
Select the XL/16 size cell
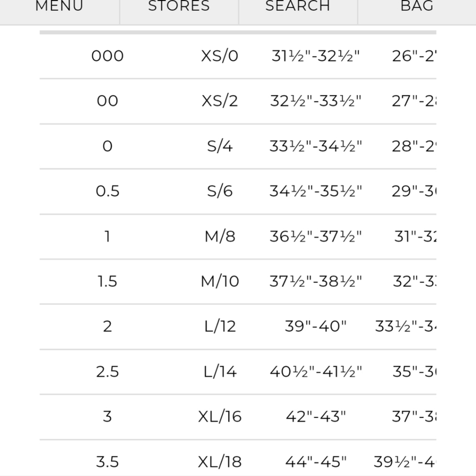click(x=219, y=417)
